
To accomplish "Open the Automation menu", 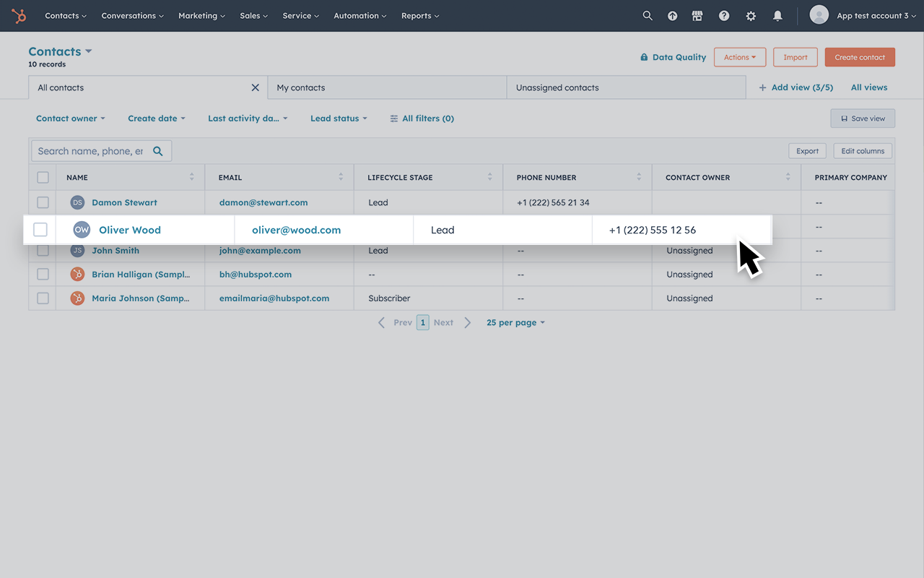I will (x=359, y=15).
